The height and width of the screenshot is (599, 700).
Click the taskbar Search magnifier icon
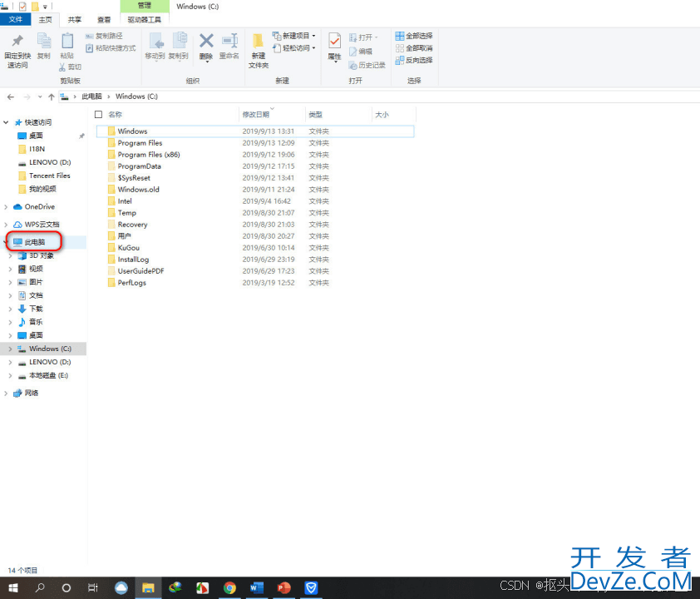(40, 588)
